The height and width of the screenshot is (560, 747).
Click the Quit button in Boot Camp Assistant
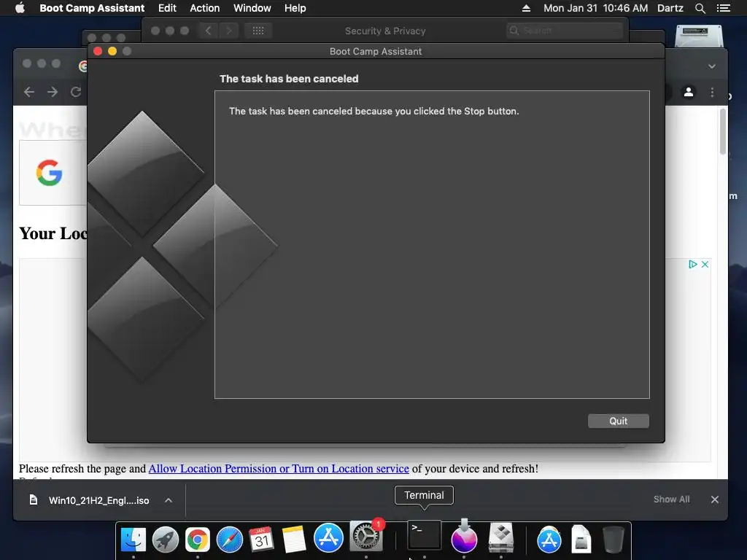coord(618,421)
